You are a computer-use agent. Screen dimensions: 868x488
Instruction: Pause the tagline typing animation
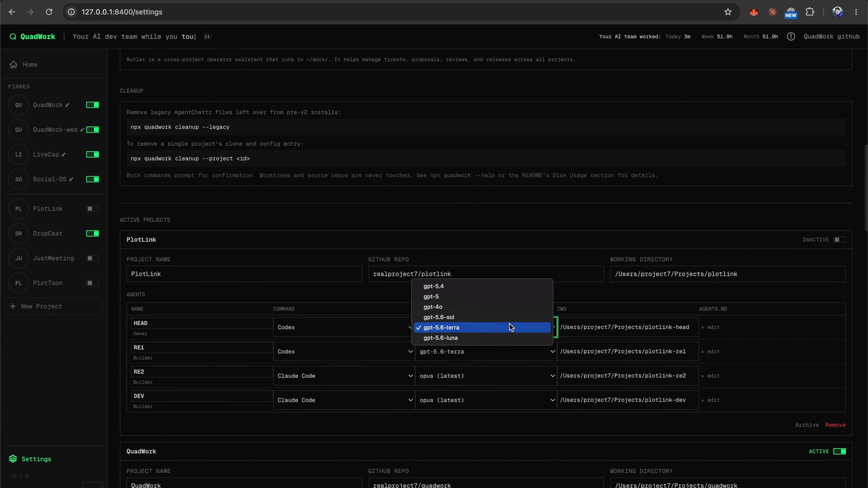pyautogui.click(x=207, y=36)
